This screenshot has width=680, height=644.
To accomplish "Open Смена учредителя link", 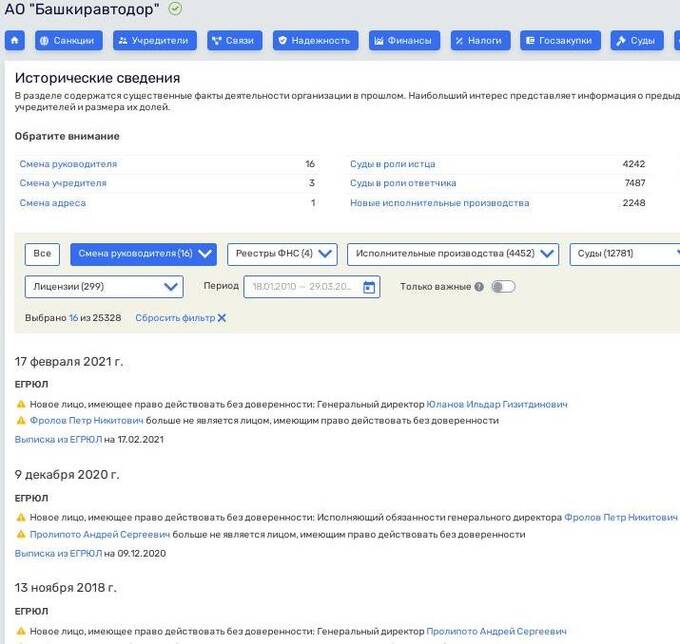I will [63, 183].
